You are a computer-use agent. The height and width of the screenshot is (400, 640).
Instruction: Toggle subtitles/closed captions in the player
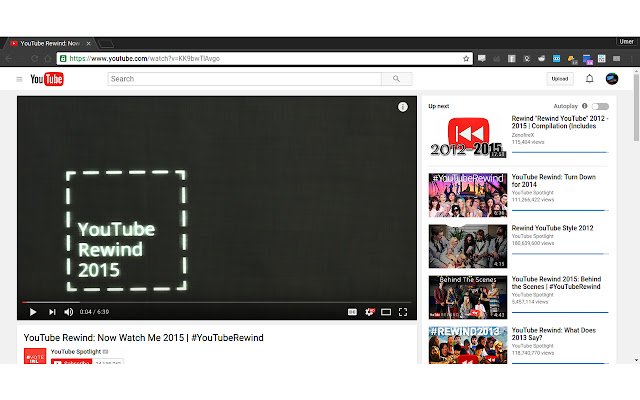pyautogui.click(x=352, y=312)
